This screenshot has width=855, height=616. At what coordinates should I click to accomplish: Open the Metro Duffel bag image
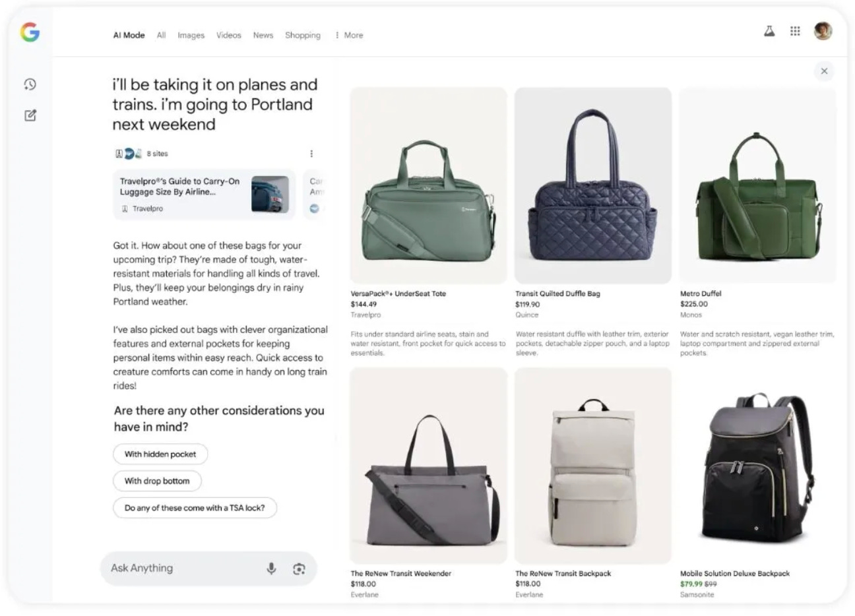757,185
